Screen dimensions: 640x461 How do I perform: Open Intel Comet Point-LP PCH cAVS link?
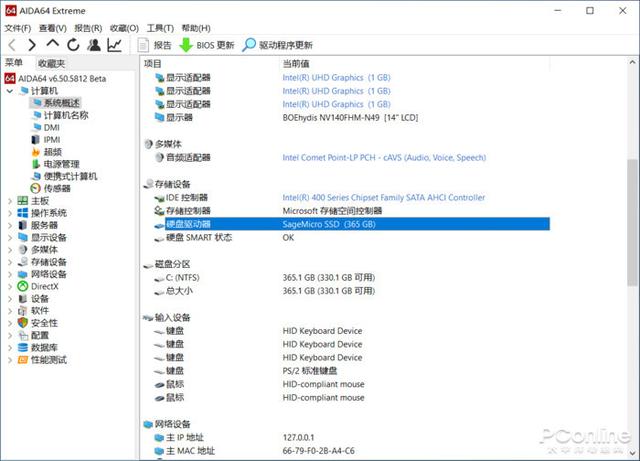point(384,158)
